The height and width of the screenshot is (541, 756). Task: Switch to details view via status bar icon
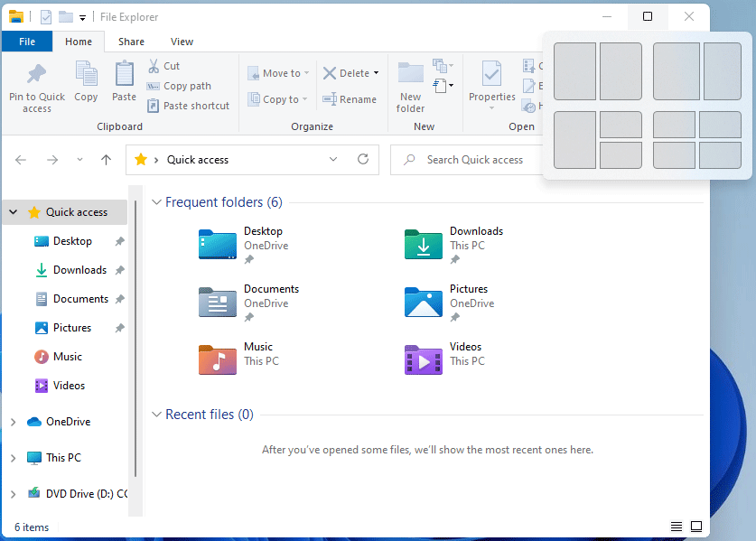click(x=677, y=526)
